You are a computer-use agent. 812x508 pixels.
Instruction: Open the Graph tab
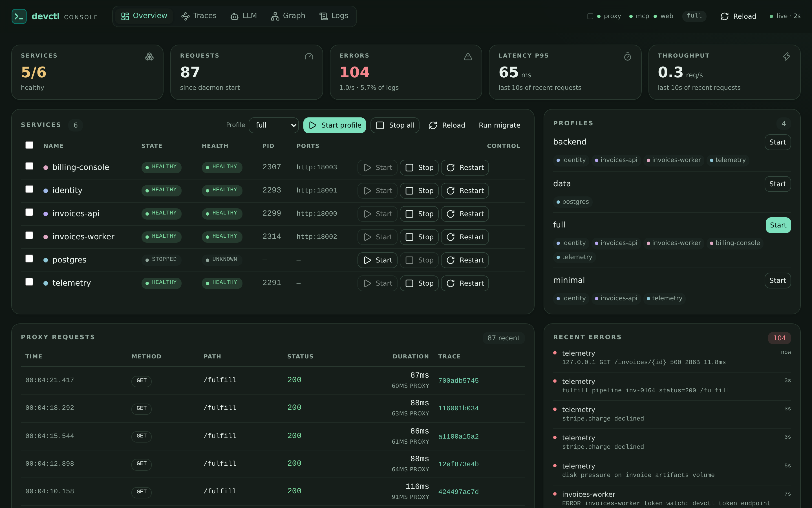coord(288,16)
